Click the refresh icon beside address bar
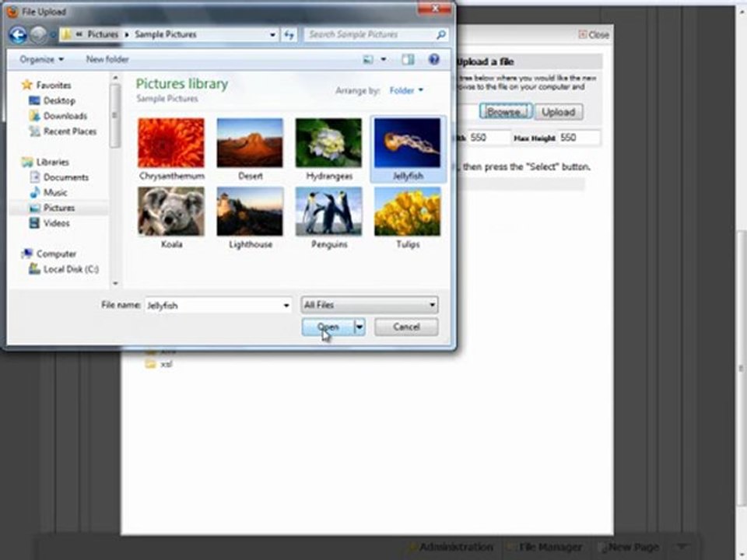 click(x=289, y=35)
